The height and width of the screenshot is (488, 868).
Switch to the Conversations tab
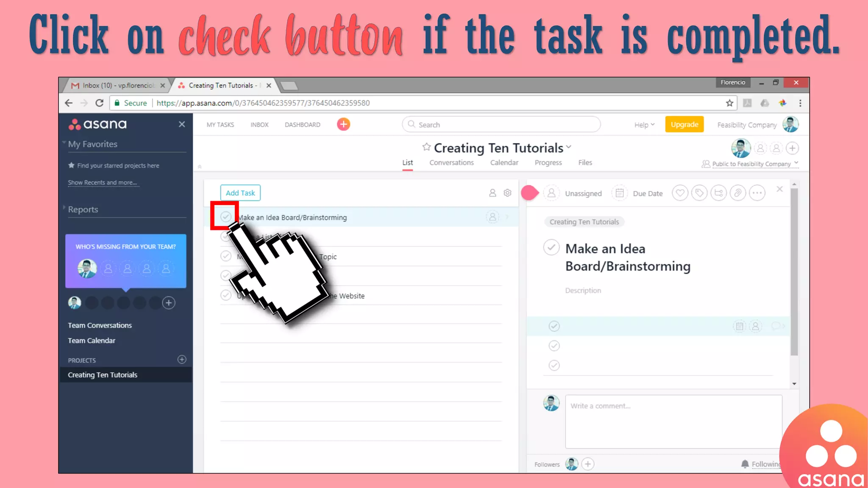click(451, 162)
